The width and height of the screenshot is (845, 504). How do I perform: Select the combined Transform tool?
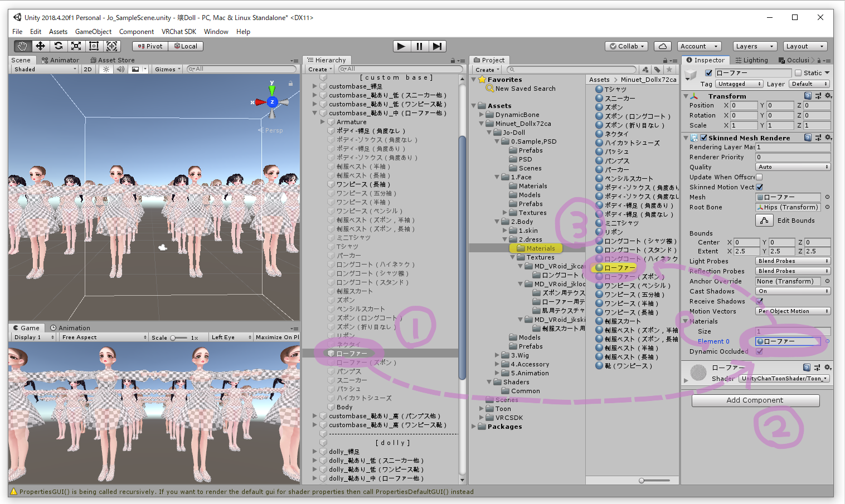pos(111,46)
